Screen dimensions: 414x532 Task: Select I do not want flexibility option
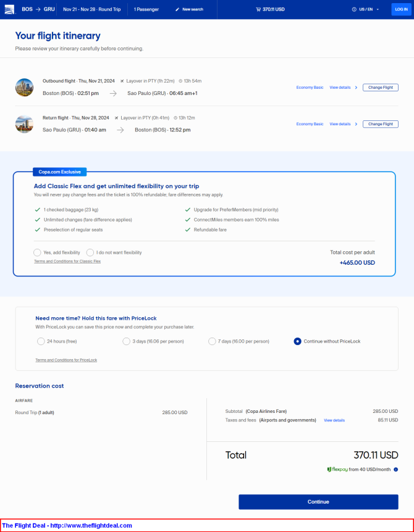[90, 252]
